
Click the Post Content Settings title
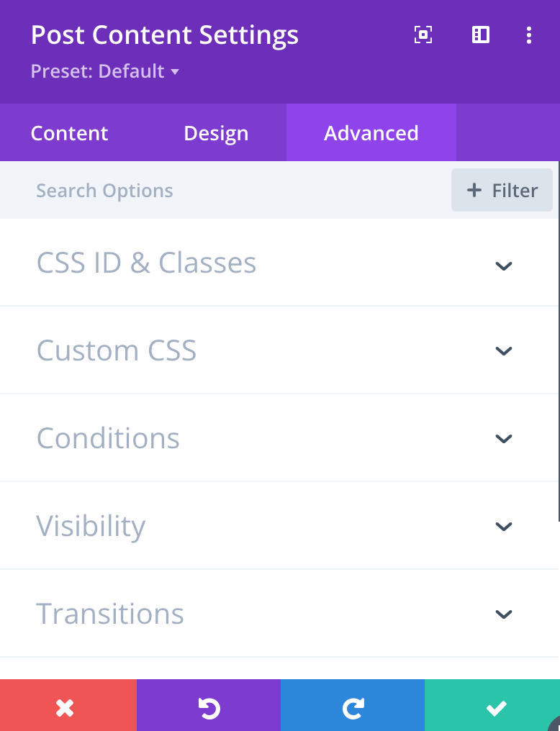165,35
